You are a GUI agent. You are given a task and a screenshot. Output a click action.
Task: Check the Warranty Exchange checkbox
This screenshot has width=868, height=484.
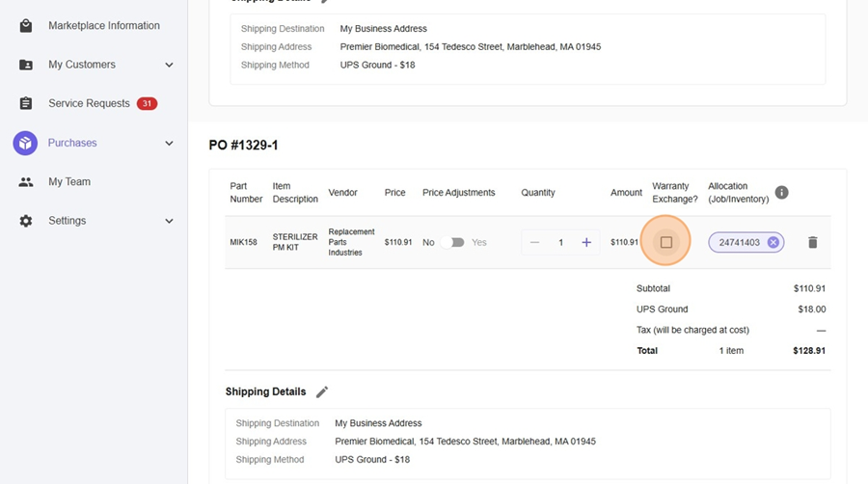coord(665,242)
